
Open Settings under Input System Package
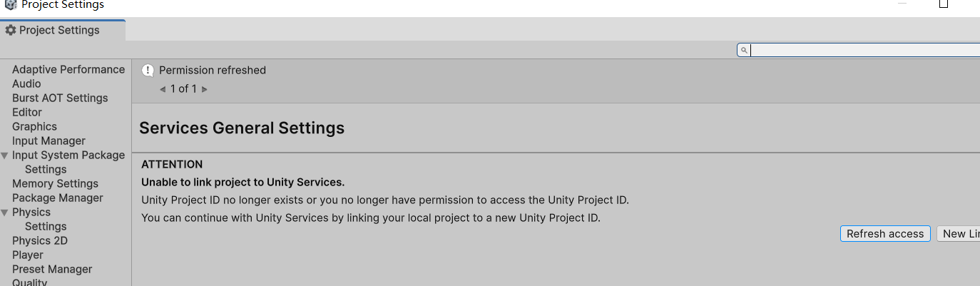[46, 170]
